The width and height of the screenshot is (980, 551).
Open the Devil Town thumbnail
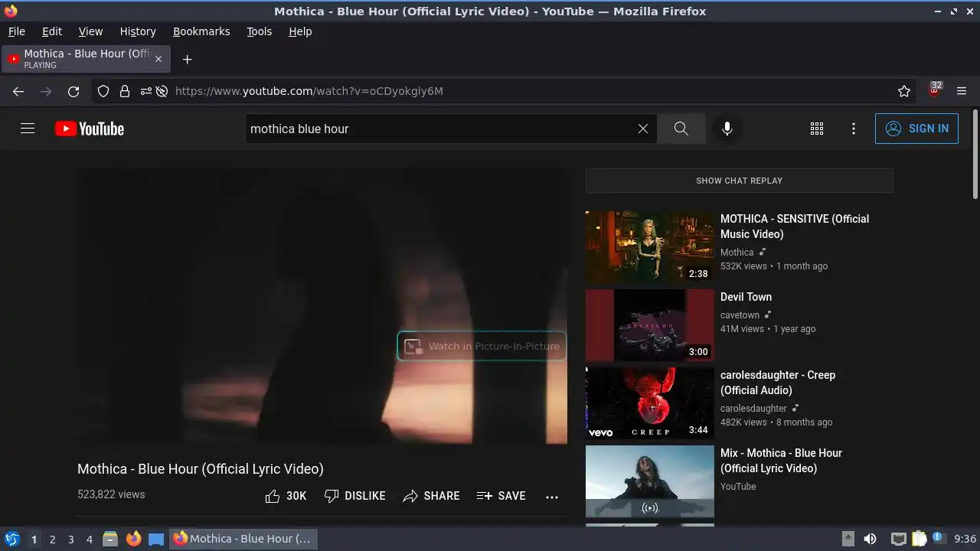650,325
